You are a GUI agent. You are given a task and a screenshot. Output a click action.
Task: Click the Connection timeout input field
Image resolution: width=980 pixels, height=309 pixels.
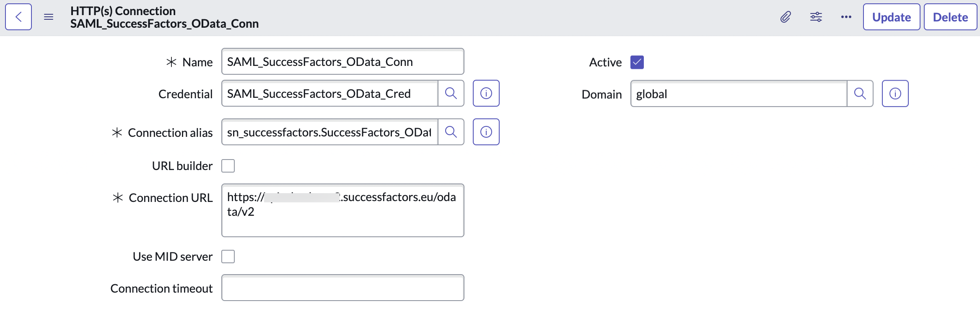[x=342, y=288]
